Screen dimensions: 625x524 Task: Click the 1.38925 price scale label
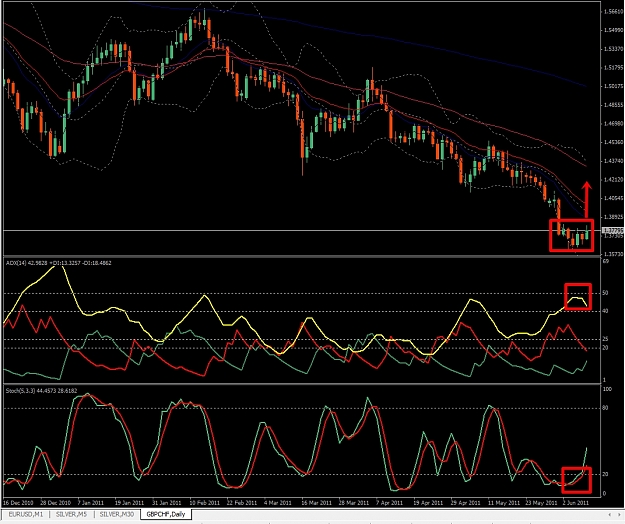click(613, 217)
